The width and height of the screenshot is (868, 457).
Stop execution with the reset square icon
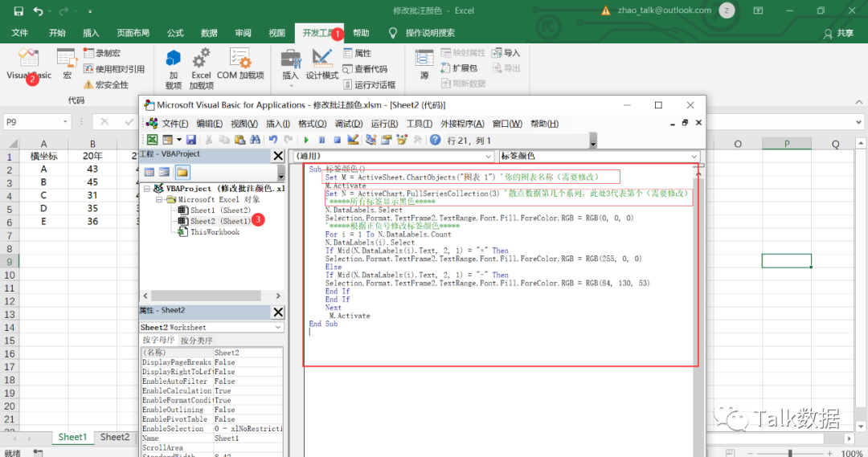coord(337,140)
